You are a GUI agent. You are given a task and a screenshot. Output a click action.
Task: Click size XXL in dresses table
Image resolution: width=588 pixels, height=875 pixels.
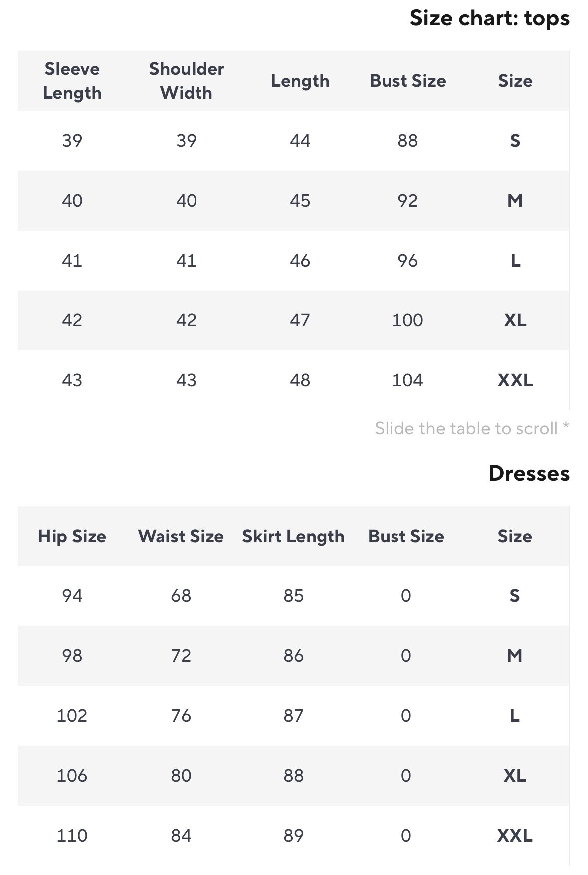click(x=514, y=836)
